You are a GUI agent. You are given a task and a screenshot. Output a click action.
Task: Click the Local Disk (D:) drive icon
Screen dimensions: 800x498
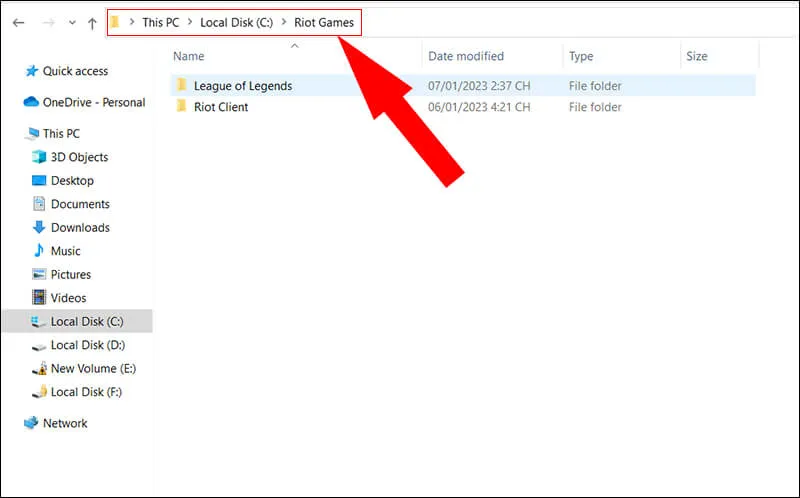[x=39, y=347]
